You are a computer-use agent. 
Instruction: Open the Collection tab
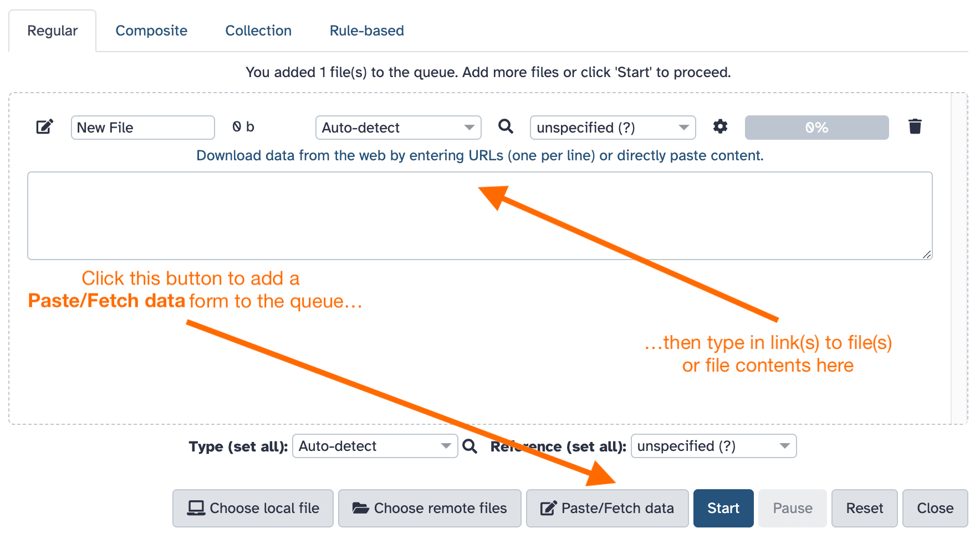click(x=258, y=31)
